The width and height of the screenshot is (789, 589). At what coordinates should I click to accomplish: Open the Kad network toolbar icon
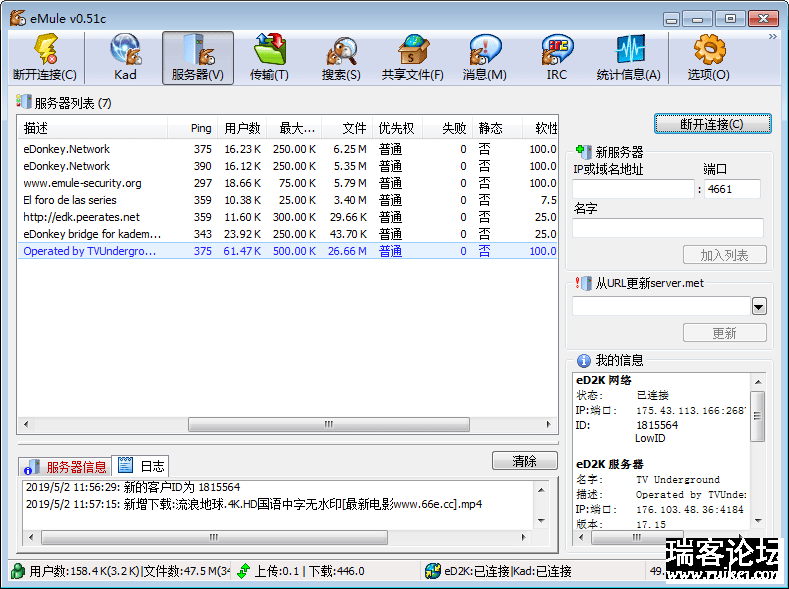(x=125, y=58)
